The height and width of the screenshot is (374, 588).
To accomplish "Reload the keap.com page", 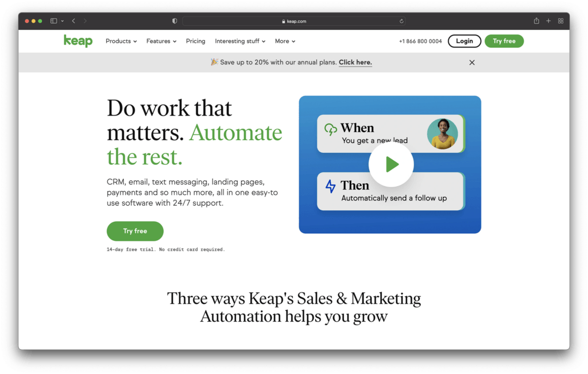I will [x=401, y=21].
